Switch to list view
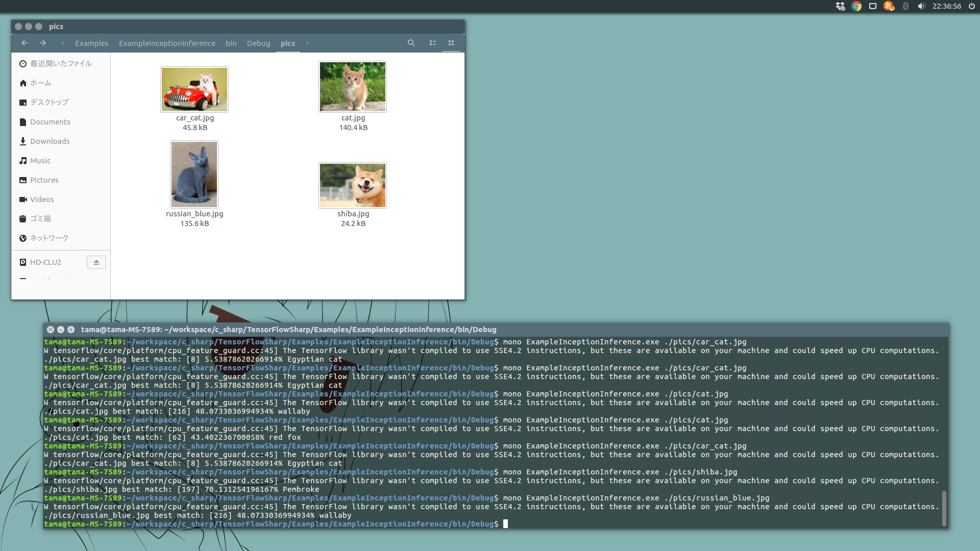This screenshot has width=980, height=551. click(432, 43)
